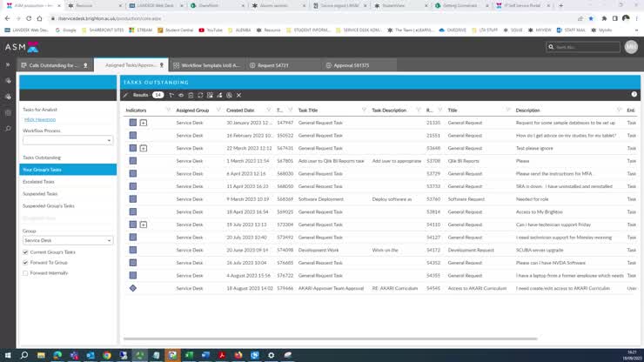Expand the row for task 147947
644x362 pixels.
coord(144,123)
